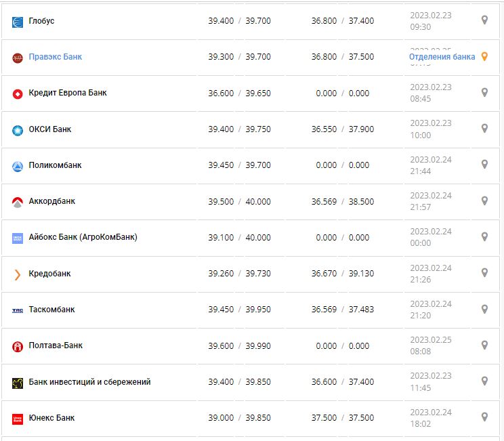
Task: Click the map pin icon for Глобус
Action: 484,20
